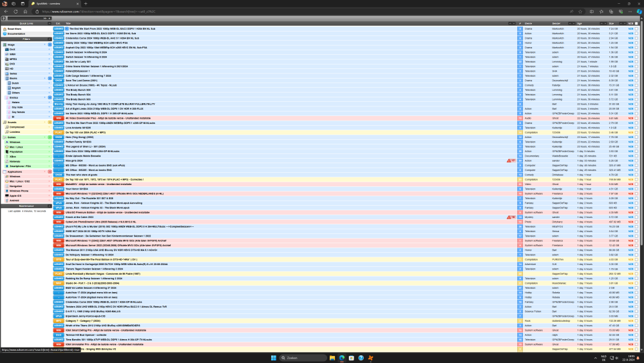Open the Switch Seizoen 14 Aflevering 6 spot

86,52
